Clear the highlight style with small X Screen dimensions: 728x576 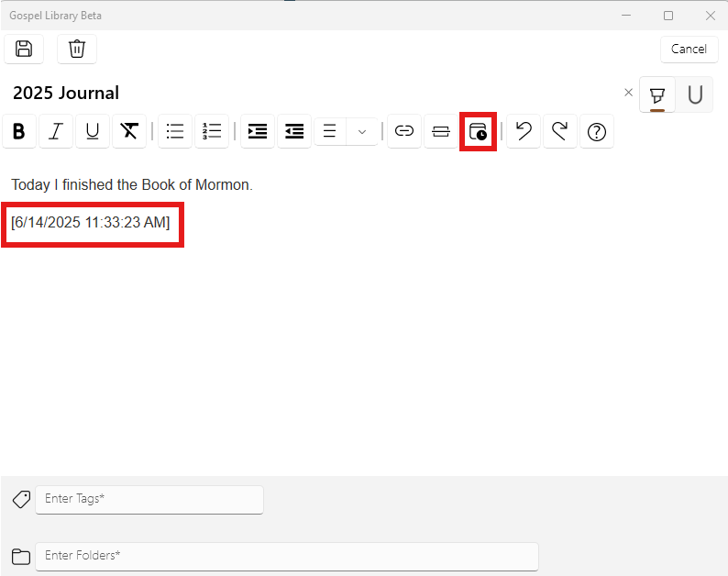628,93
